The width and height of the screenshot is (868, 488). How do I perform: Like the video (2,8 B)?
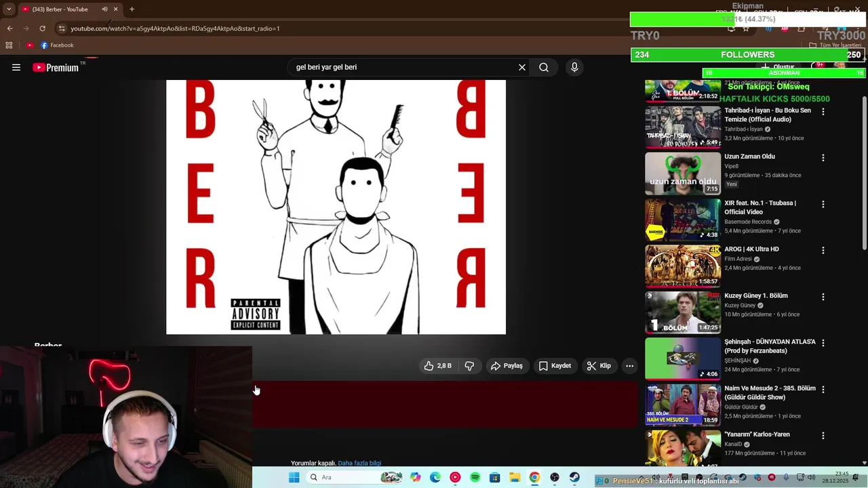click(437, 366)
